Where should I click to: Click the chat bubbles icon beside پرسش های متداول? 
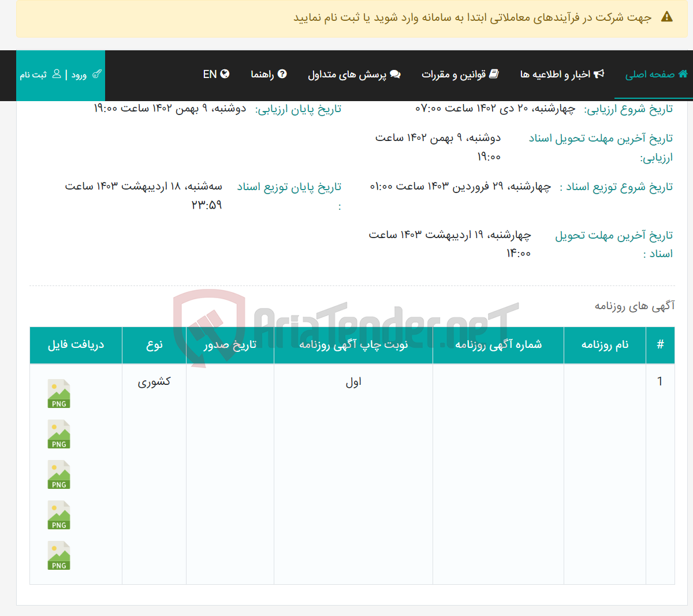pyautogui.click(x=395, y=74)
